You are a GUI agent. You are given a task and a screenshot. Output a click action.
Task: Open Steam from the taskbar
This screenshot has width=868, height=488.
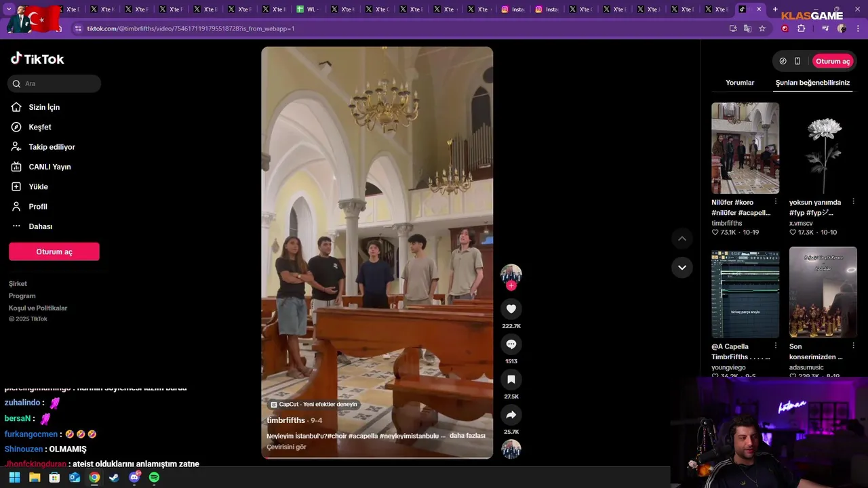[x=114, y=477]
